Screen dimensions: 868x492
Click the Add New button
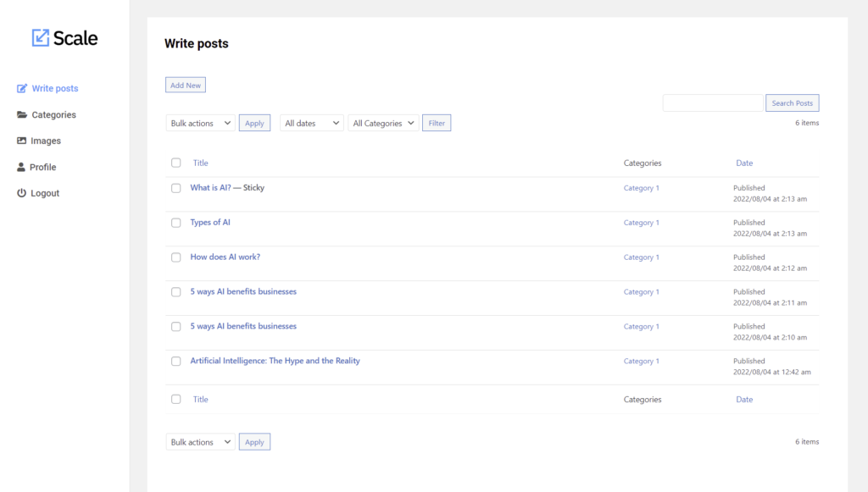[185, 85]
